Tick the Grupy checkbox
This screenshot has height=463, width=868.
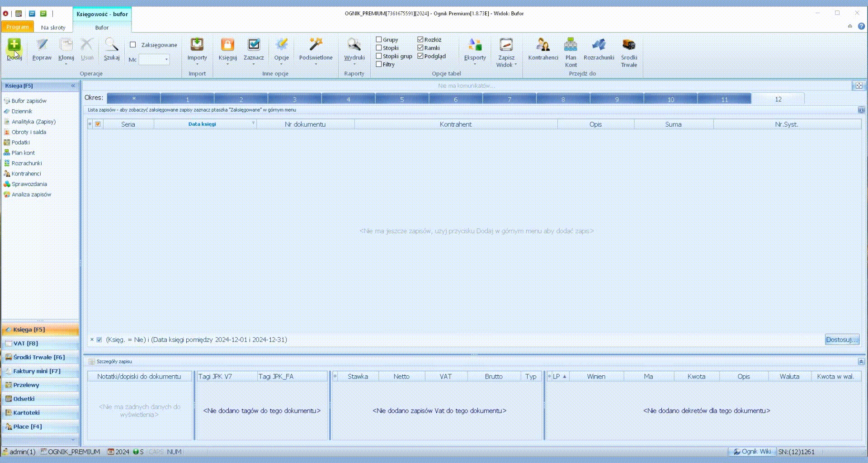[x=379, y=40]
